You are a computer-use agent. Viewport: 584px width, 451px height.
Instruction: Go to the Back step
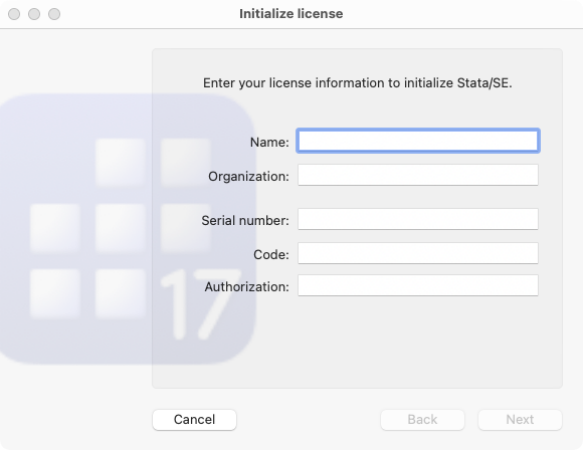422,420
